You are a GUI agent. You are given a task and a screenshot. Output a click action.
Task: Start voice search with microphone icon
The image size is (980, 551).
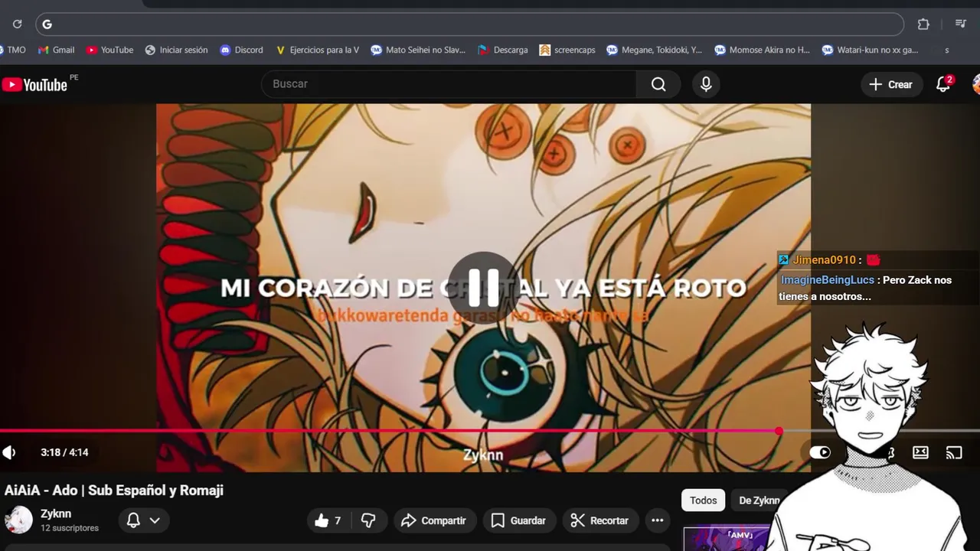pos(706,84)
